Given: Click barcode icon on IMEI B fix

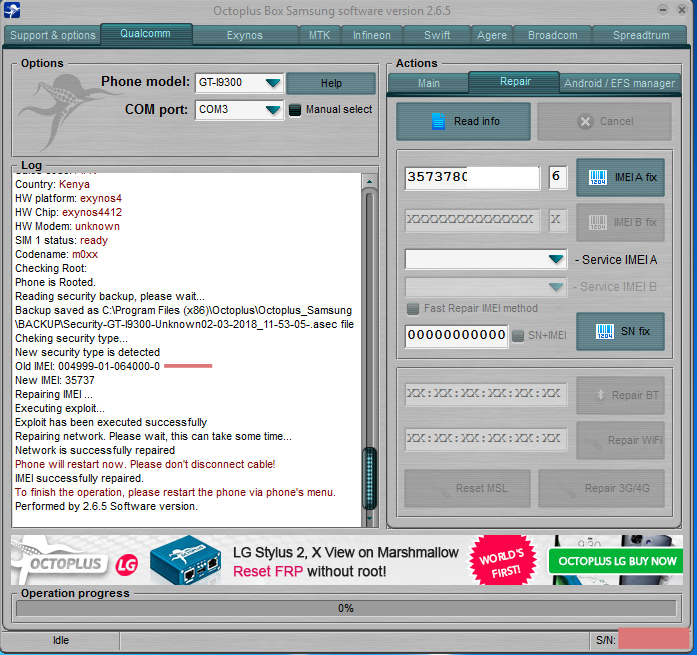Looking at the screenshot, I should click(x=598, y=222).
